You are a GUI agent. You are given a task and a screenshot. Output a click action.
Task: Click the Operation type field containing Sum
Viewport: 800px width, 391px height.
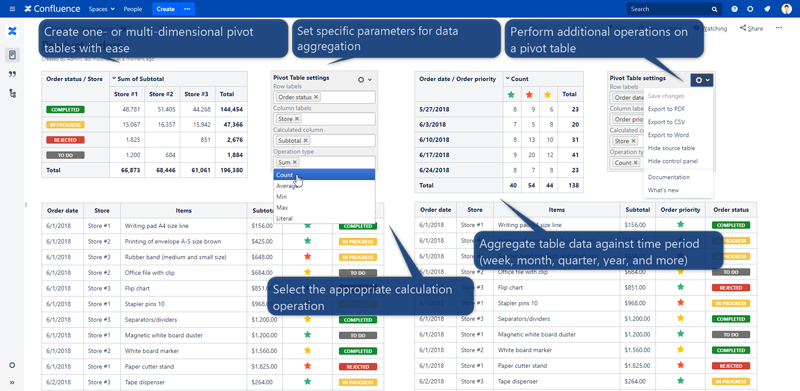click(x=324, y=162)
